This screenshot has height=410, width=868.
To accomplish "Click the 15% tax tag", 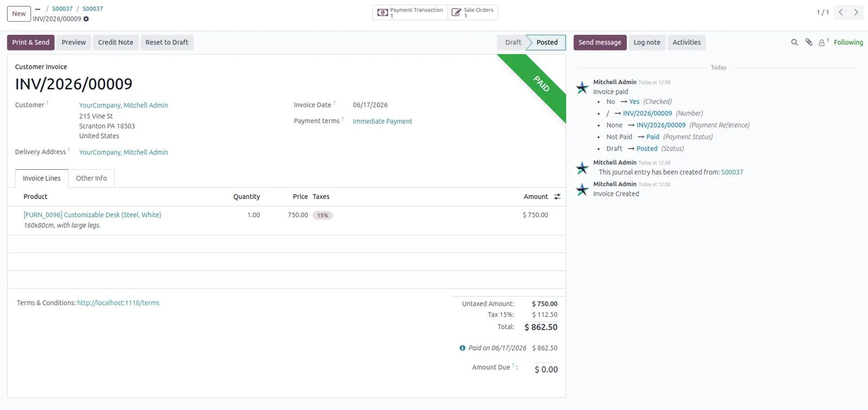I will click(323, 215).
